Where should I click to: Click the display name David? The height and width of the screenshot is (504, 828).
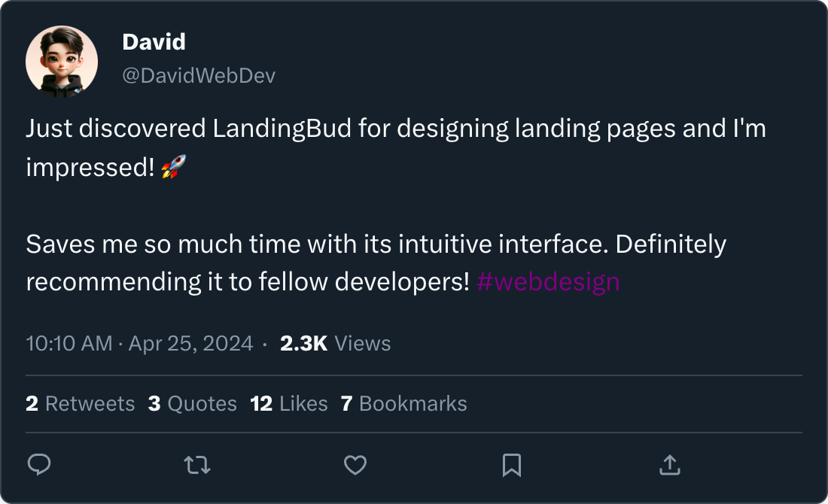154,42
